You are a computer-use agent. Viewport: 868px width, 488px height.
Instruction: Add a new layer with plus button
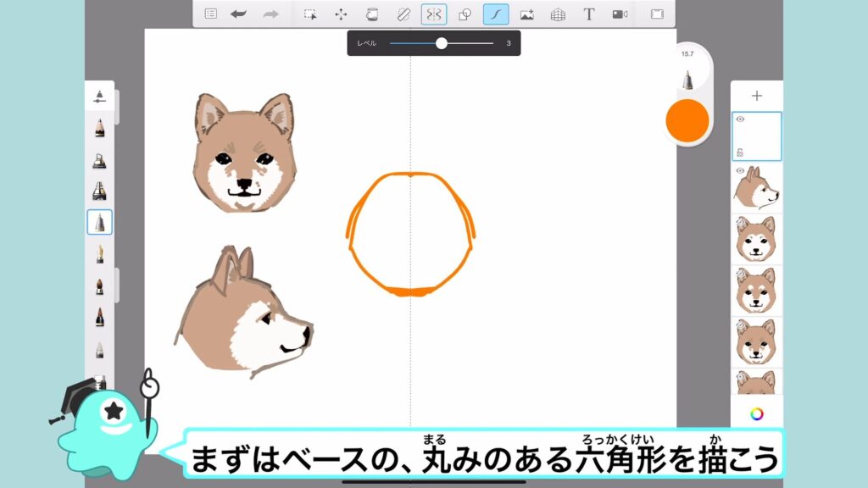pos(756,96)
